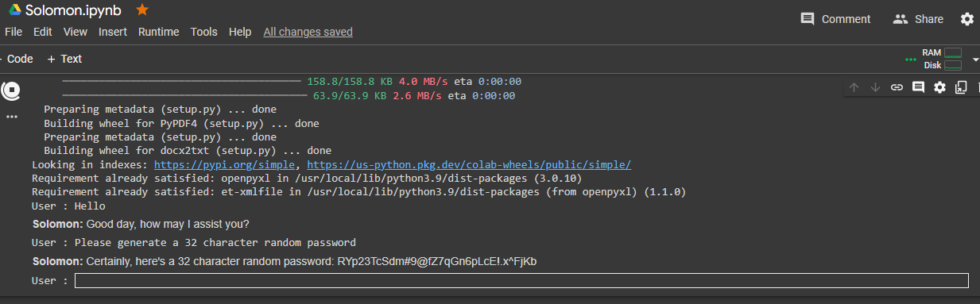The width and height of the screenshot is (980, 304).
Task: Click the All changes saved link
Action: point(308,32)
